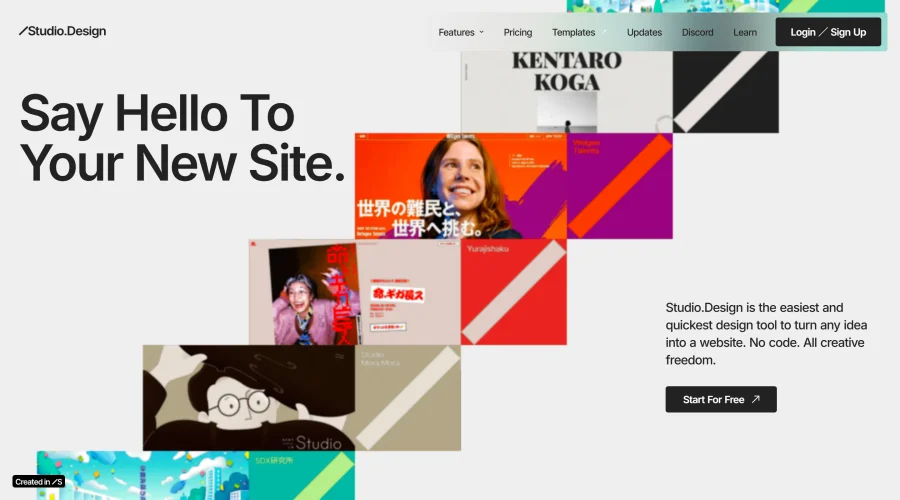The image size is (900, 500).
Task: Expand the Features dropdown menu
Action: 461,33
